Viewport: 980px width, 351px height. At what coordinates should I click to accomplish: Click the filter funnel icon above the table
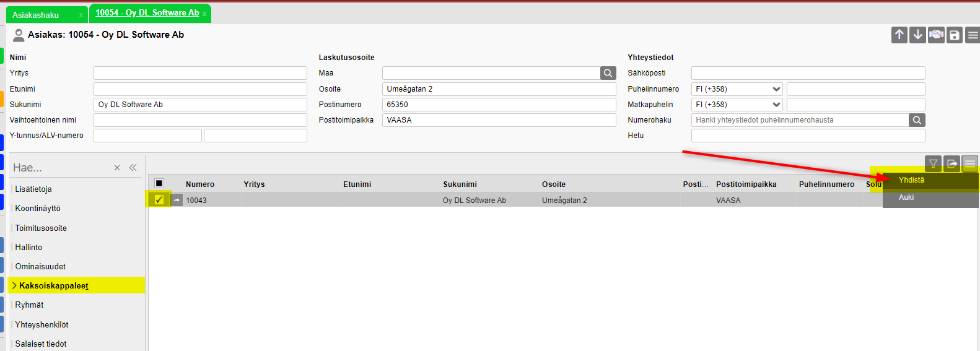(x=933, y=163)
